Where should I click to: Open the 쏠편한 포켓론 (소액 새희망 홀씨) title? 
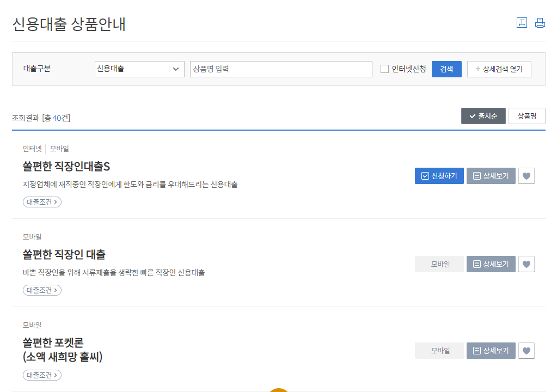pyautogui.click(x=63, y=350)
